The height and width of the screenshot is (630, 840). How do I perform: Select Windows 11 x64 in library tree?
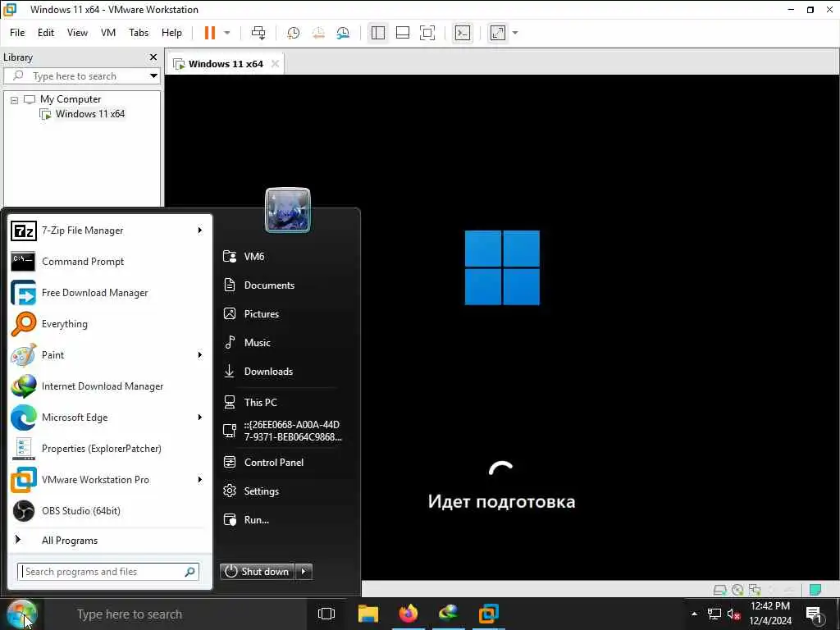(x=90, y=113)
